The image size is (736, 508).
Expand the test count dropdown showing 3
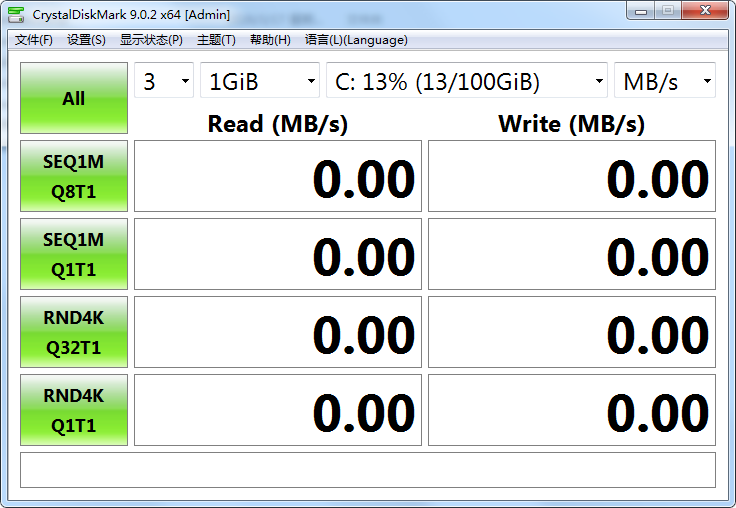pos(164,82)
